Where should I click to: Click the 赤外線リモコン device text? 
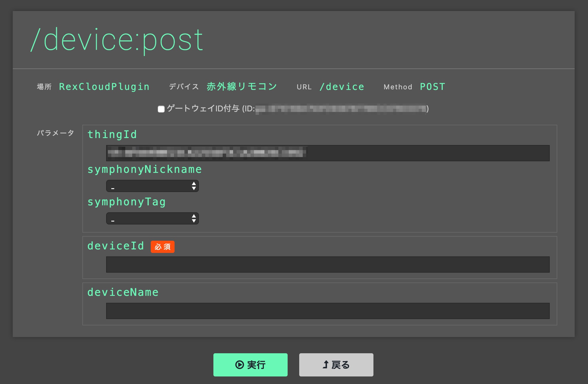(x=242, y=86)
